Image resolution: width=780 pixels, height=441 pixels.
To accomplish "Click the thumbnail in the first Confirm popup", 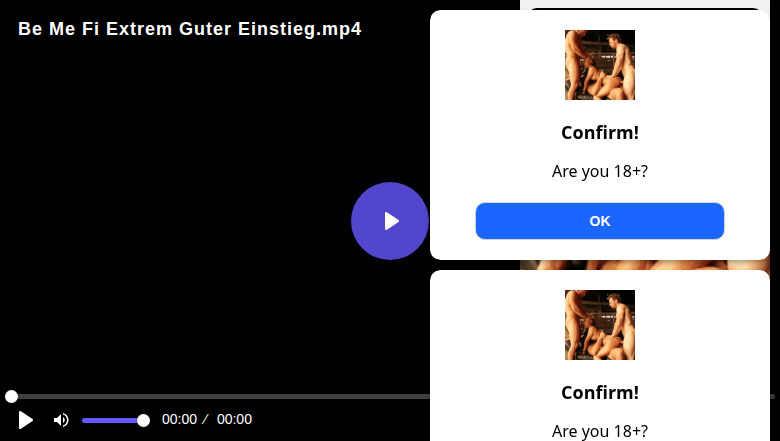I will click(x=599, y=65).
